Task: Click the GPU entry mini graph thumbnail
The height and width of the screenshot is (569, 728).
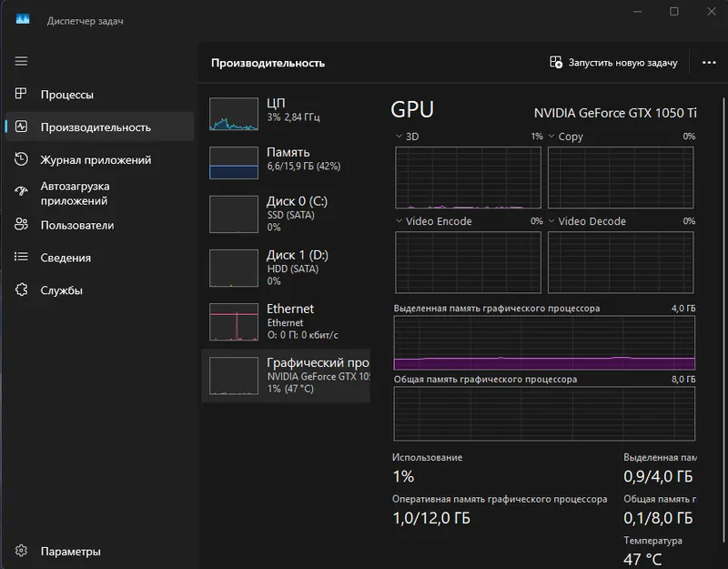Action: [x=234, y=376]
